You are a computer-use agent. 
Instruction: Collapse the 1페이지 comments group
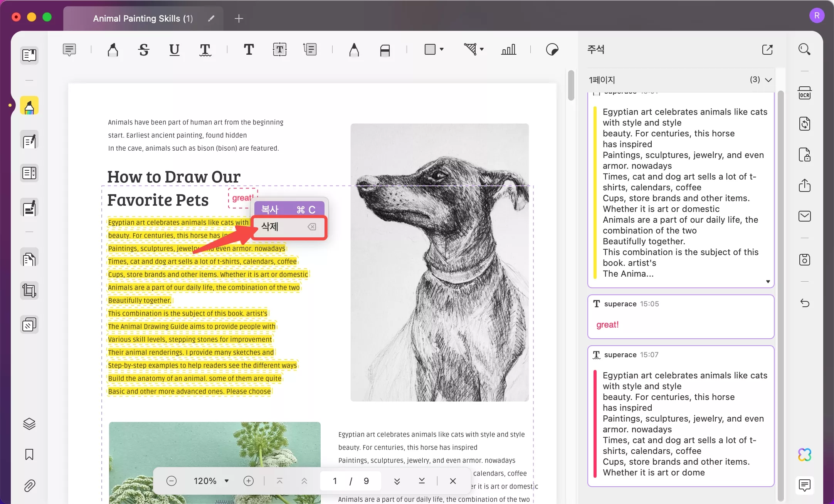tap(768, 80)
